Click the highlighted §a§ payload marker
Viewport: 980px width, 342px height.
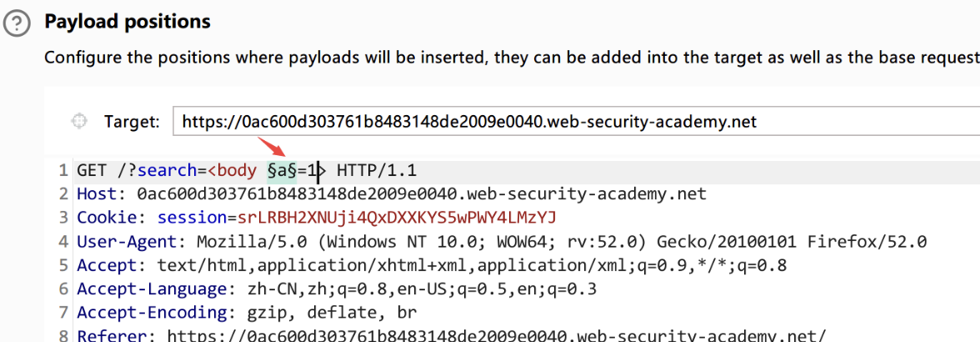coord(282,171)
